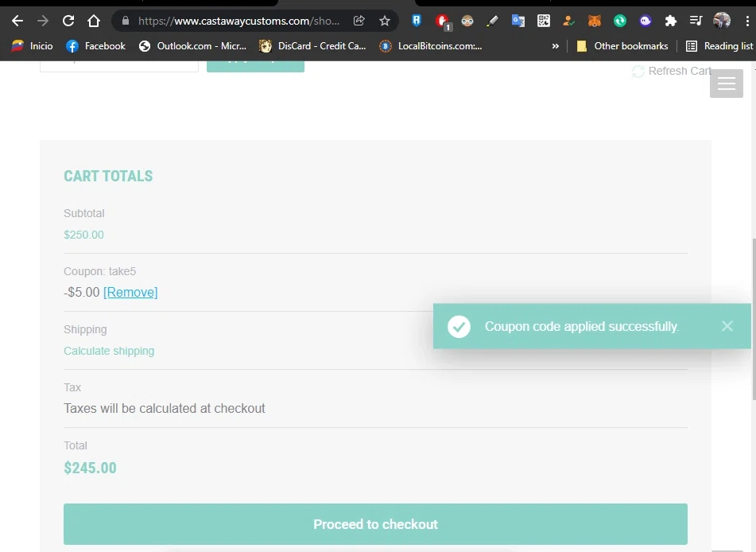756x552 pixels.
Task: Share this page via share icon
Action: point(359,21)
